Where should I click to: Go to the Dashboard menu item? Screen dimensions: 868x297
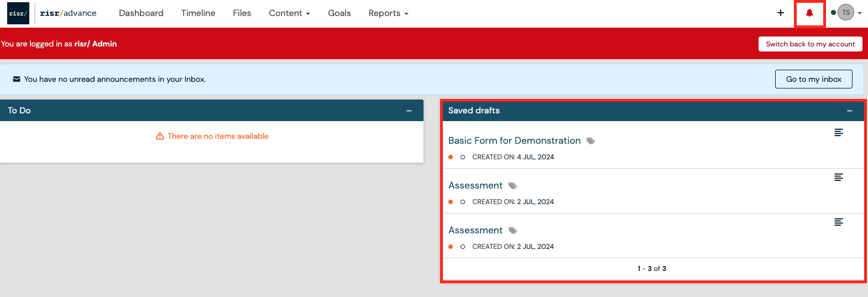[141, 13]
